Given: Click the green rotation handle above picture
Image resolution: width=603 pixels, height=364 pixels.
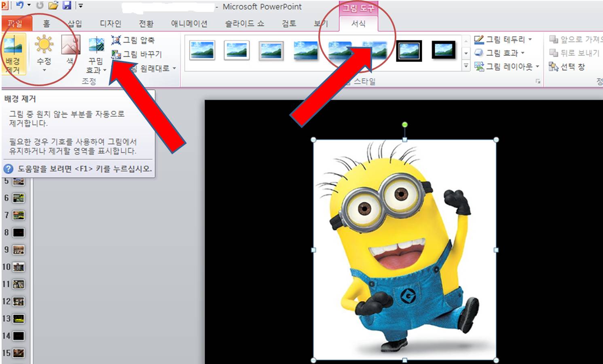Looking at the screenshot, I should 405,125.
